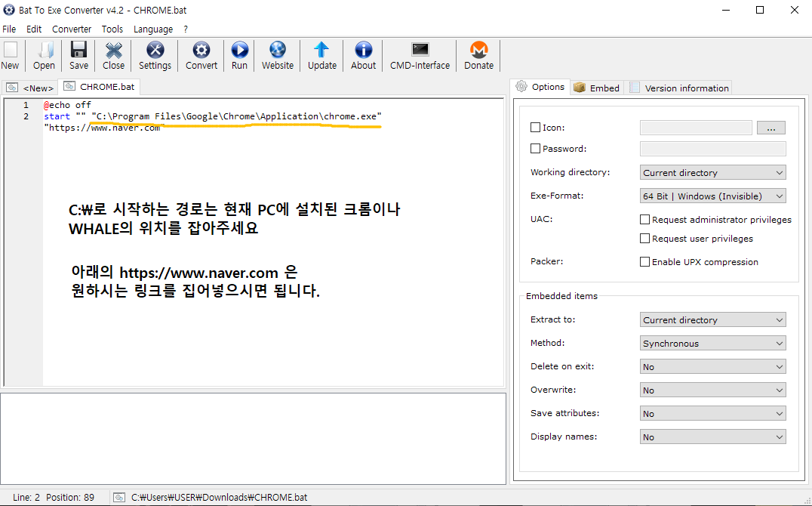Enable the Icon checkbox
This screenshot has width=812, height=506.
pyautogui.click(x=536, y=127)
